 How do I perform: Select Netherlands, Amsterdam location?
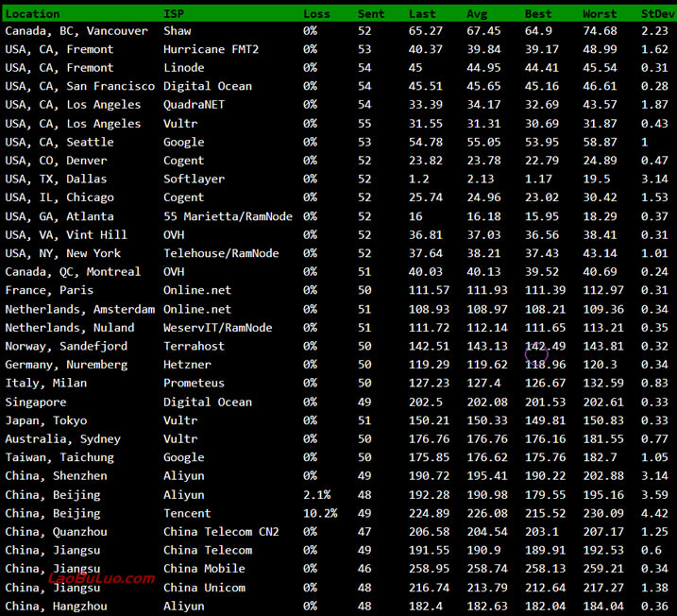point(80,309)
